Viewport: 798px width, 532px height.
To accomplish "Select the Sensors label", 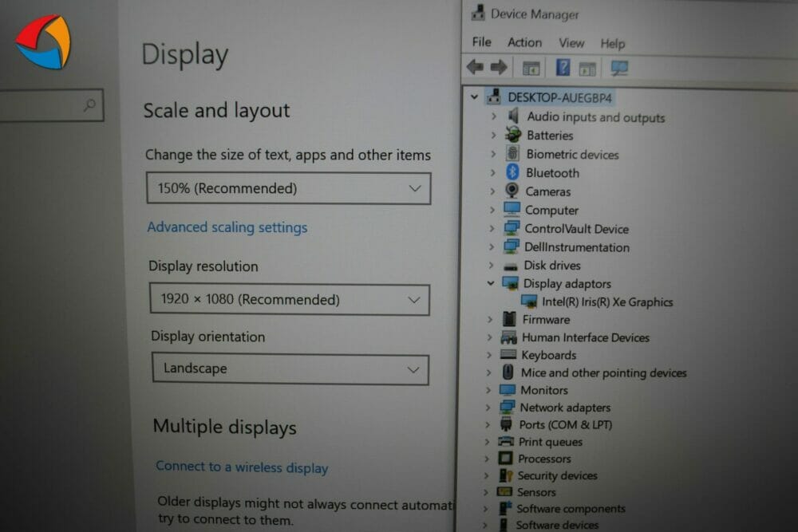I will 536,492.
